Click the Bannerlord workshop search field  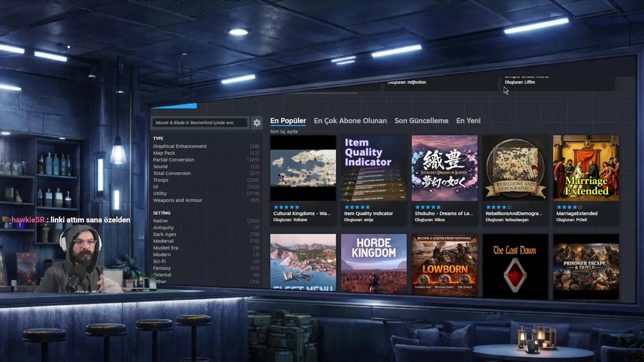[x=200, y=123]
